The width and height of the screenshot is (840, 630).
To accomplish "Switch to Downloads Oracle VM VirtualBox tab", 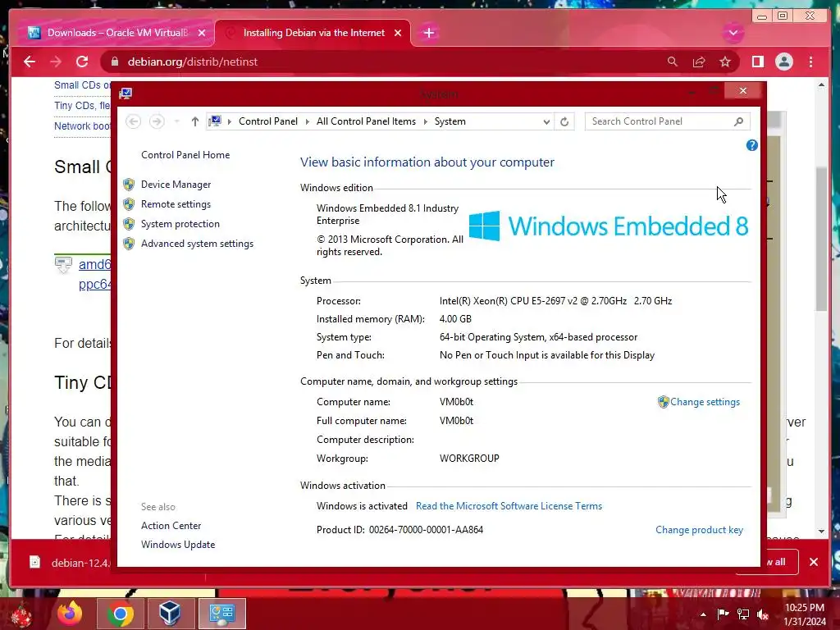I will [x=117, y=33].
